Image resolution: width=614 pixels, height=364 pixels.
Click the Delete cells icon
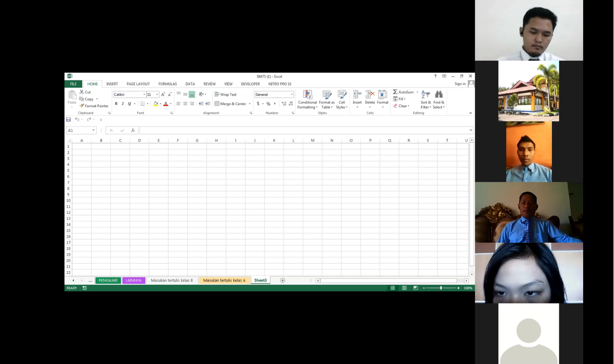370,95
